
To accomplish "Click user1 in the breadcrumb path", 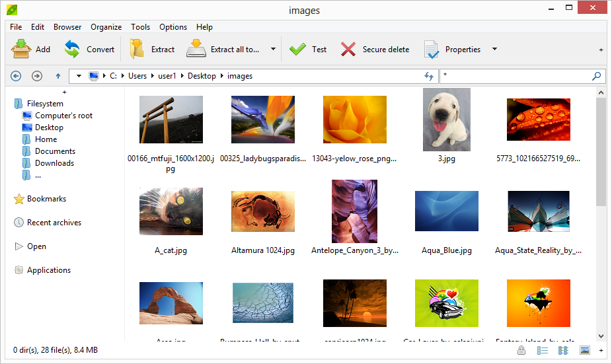I will point(167,76).
